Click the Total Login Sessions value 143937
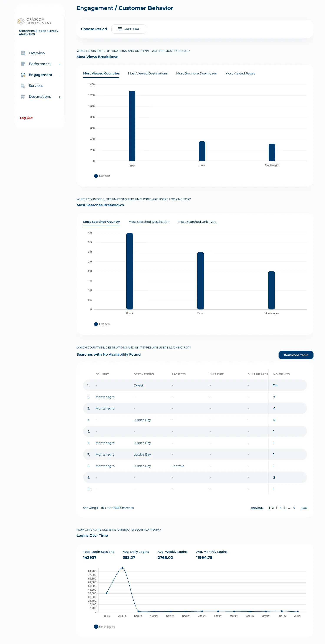 [x=90, y=558]
